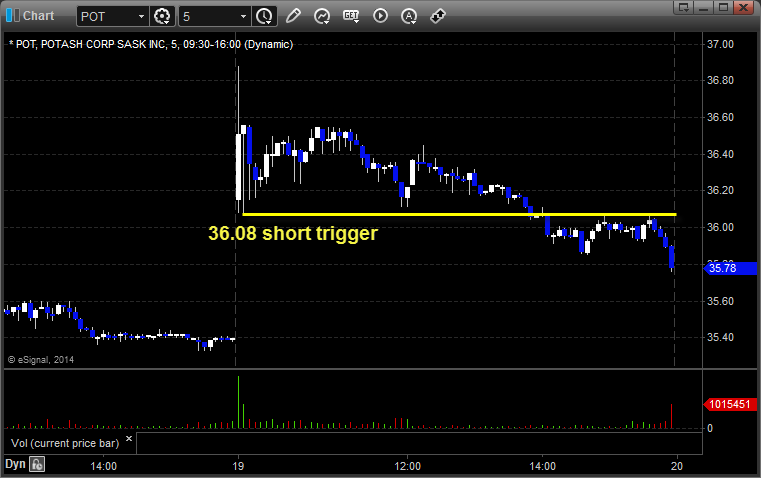The height and width of the screenshot is (478, 761).
Task: Click the symbol link chain icon
Action: tap(438, 16)
